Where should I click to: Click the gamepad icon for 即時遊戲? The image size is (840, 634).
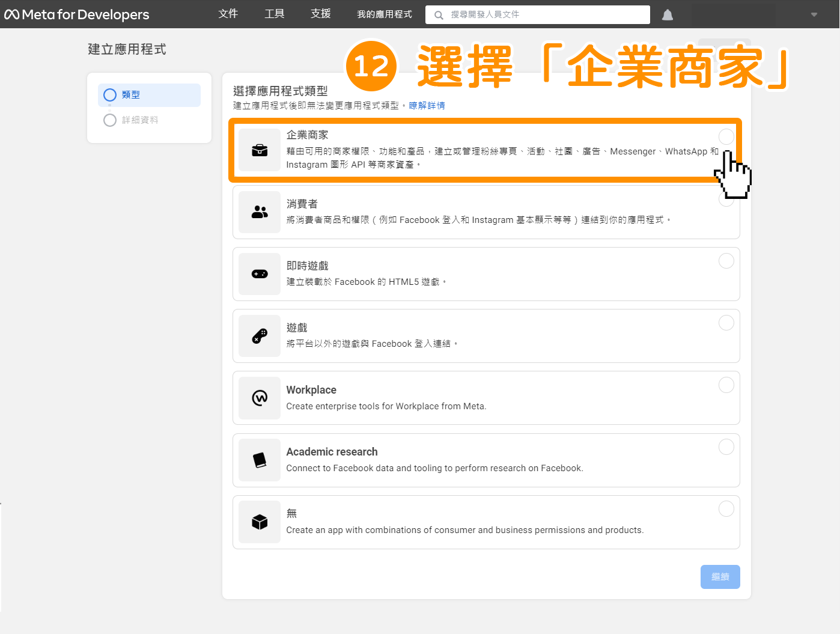click(260, 274)
